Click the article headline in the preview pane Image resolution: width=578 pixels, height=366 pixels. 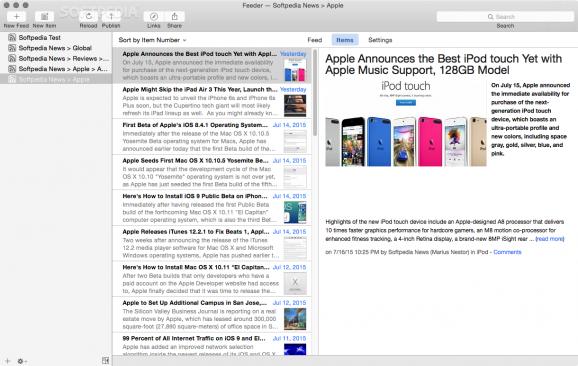pyautogui.click(x=443, y=64)
